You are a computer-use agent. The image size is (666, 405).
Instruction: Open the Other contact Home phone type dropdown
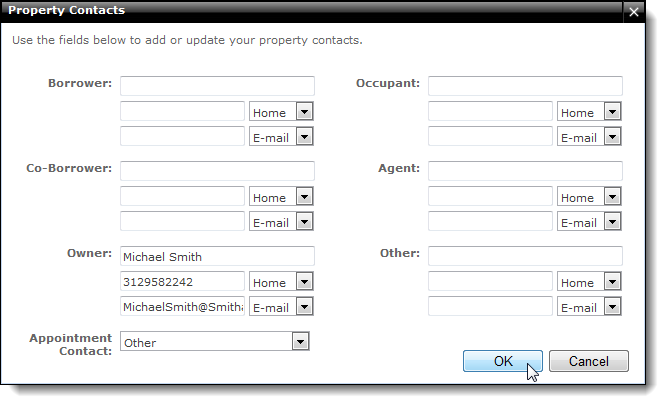(x=589, y=281)
